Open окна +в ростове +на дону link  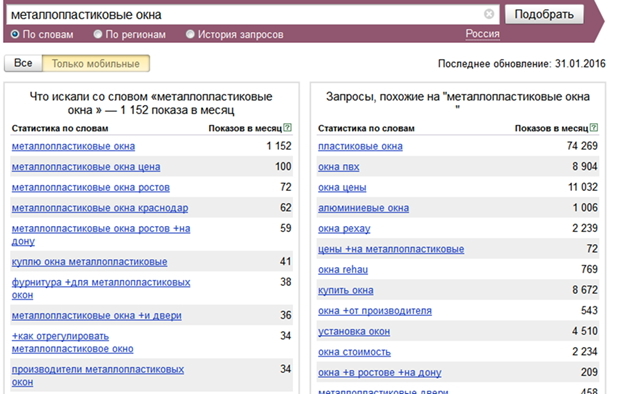380,373
